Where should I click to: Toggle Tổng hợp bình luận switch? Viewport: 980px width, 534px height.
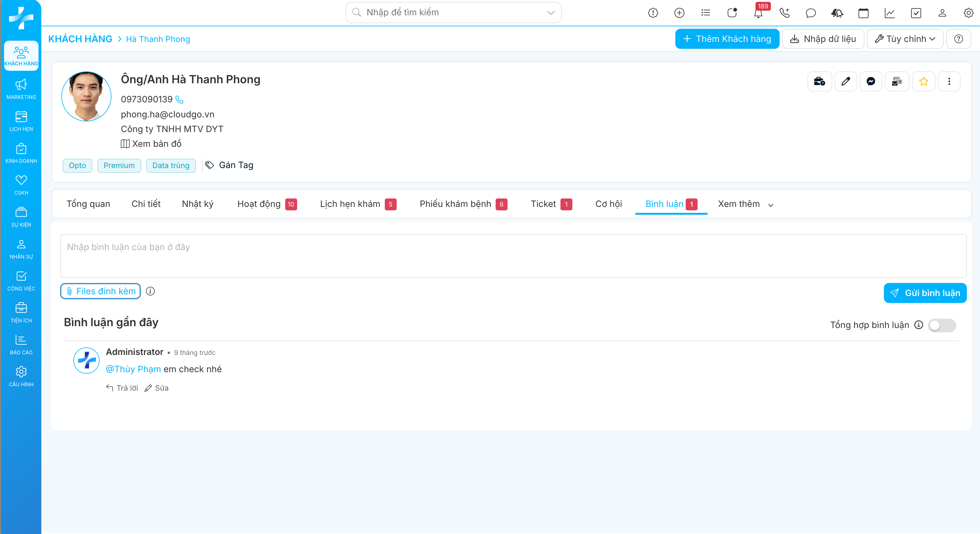click(x=941, y=325)
